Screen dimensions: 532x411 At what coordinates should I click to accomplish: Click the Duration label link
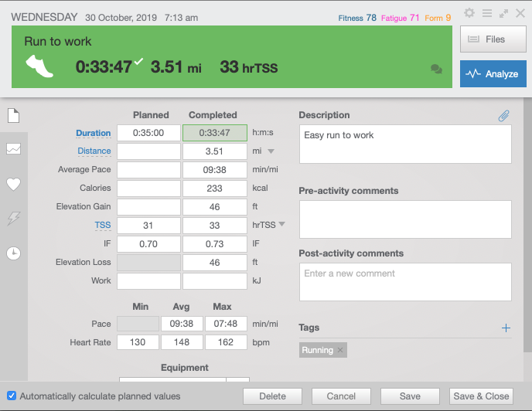click(x=94, y=133)
